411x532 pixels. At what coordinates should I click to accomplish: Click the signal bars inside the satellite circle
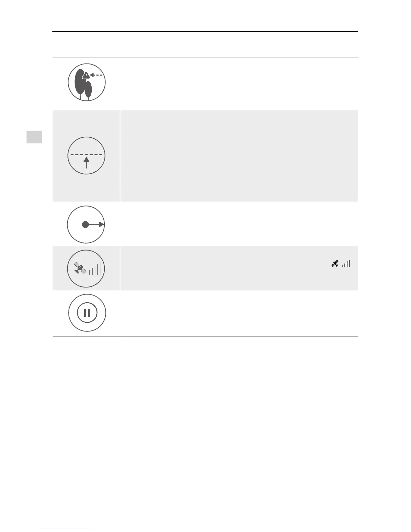(95, 269)
